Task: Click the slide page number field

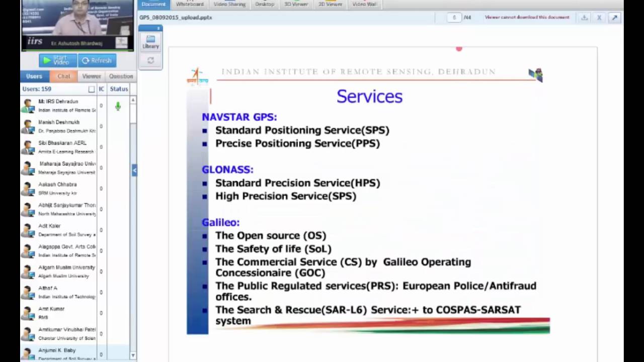Action: click(454, 18)
